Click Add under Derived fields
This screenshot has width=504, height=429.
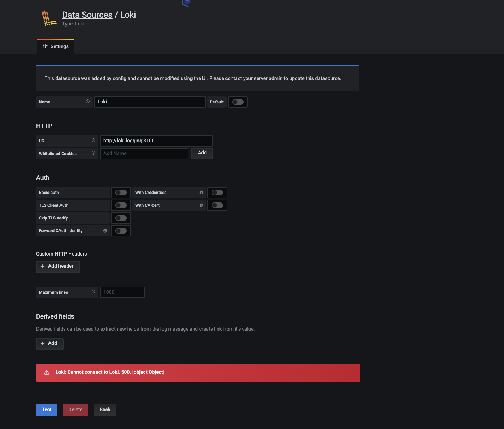click(50, 344)
